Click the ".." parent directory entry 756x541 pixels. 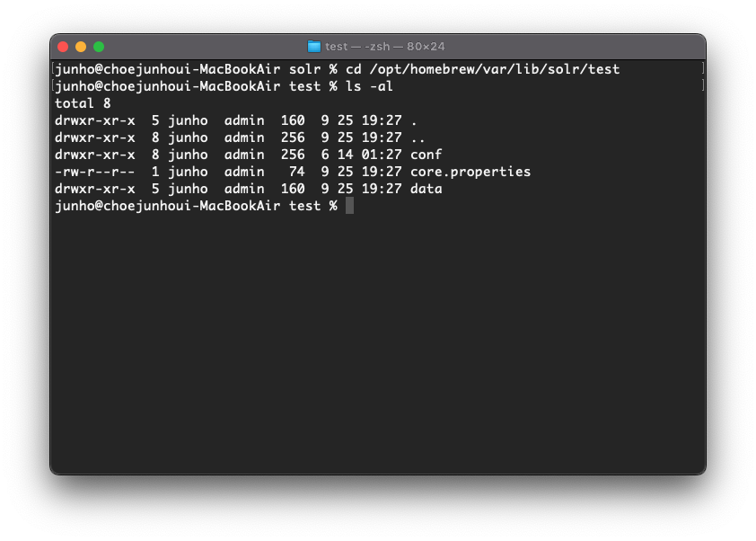pos(418,137)
